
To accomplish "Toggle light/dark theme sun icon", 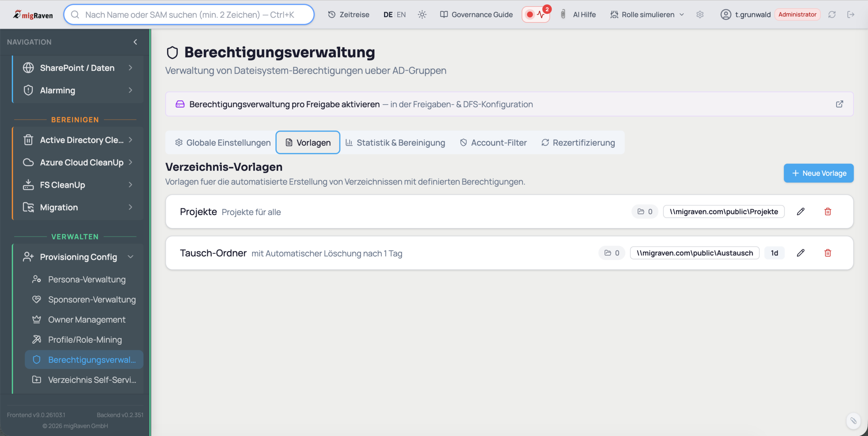I will coord(422,15).
